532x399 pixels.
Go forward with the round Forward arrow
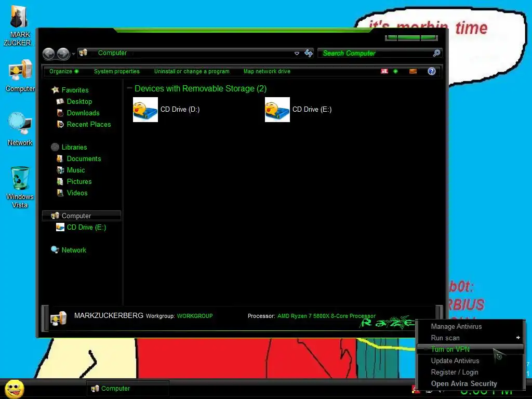pos(63,54)
